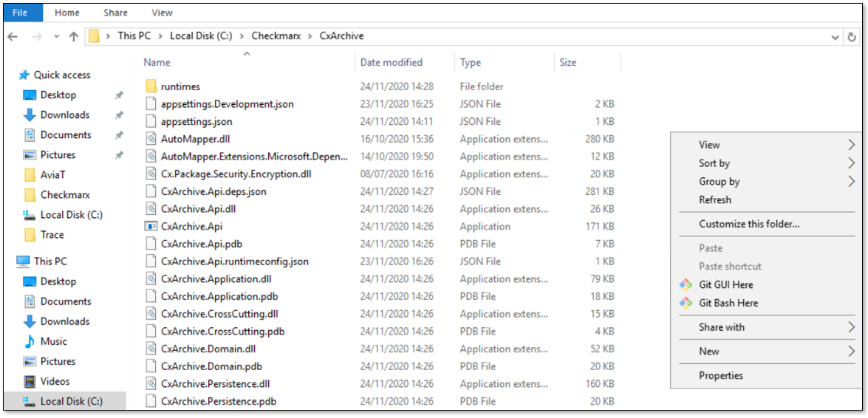Sort by the Name column header
Viewport: 868px width, 418px height.
pos(157,63)
